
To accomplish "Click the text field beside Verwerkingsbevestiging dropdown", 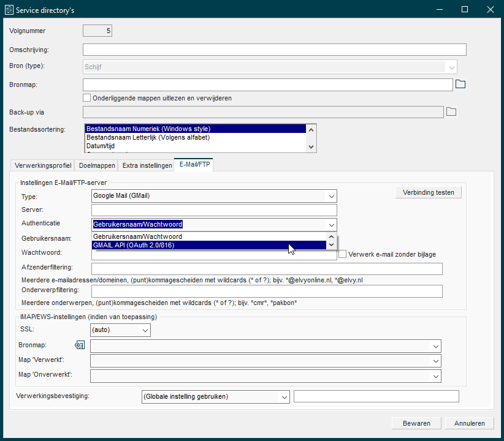I will click(376, 396).
